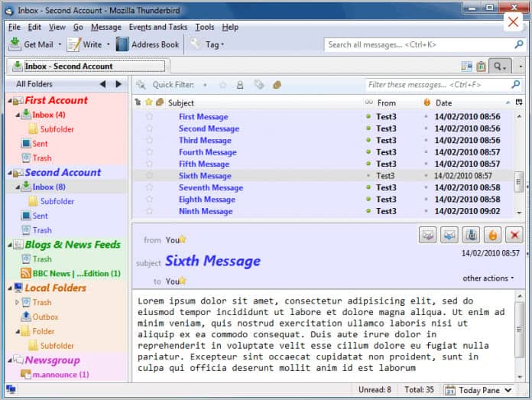Sort messages by Date column
The image size is (532, 400).
pos(472,102)
